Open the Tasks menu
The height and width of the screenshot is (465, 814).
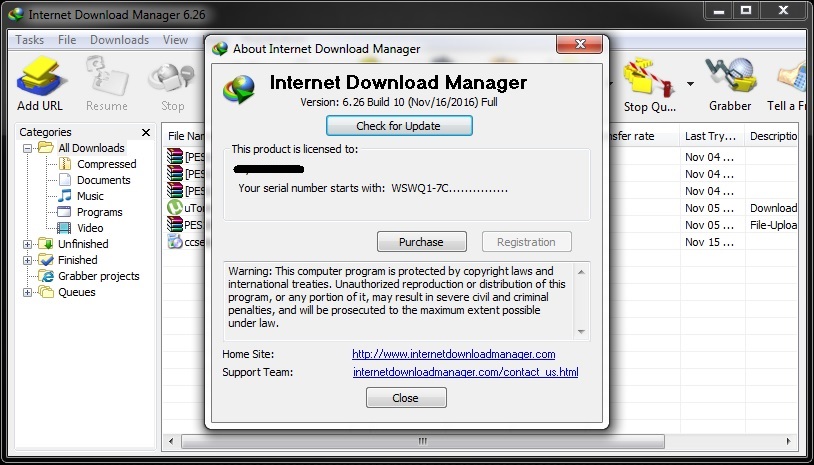(30, 40)
